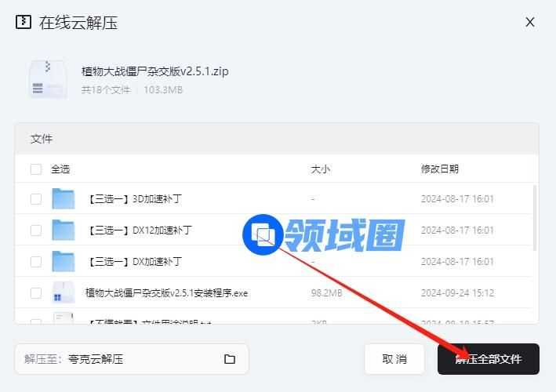Click the DX12加速补丁 folder icon
Viewport: 556px width, 392px height.
(63, 230)
